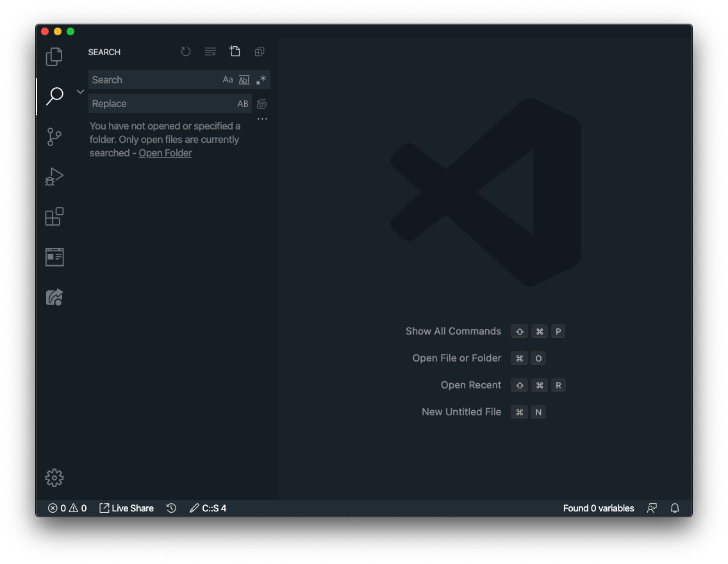
Task: Click the Show All Commands label
Action: pos(453,331)
